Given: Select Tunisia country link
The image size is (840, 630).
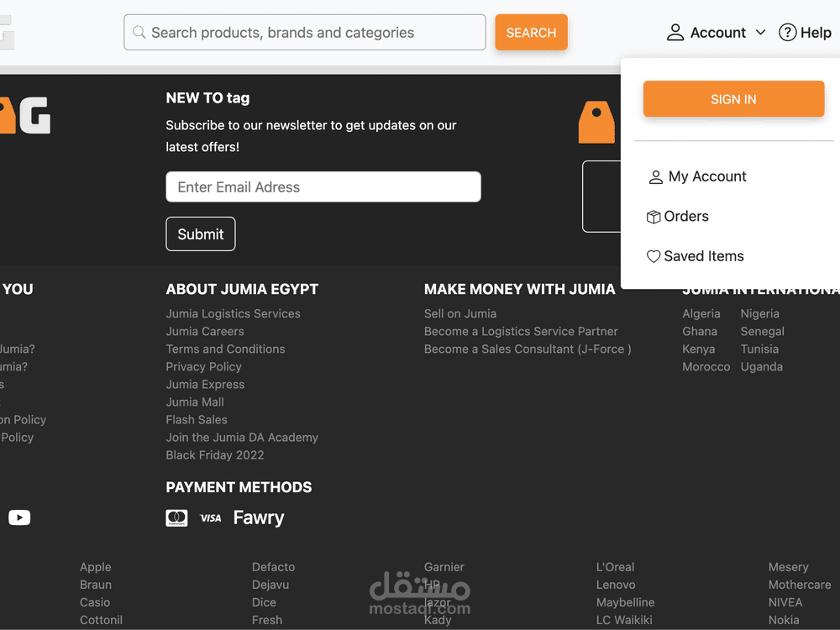Looking at the screenshot, I should [759, 349].
